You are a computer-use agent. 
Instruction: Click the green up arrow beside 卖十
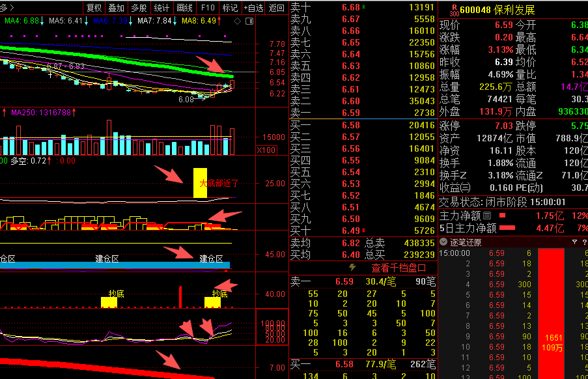tap(364, 7)
